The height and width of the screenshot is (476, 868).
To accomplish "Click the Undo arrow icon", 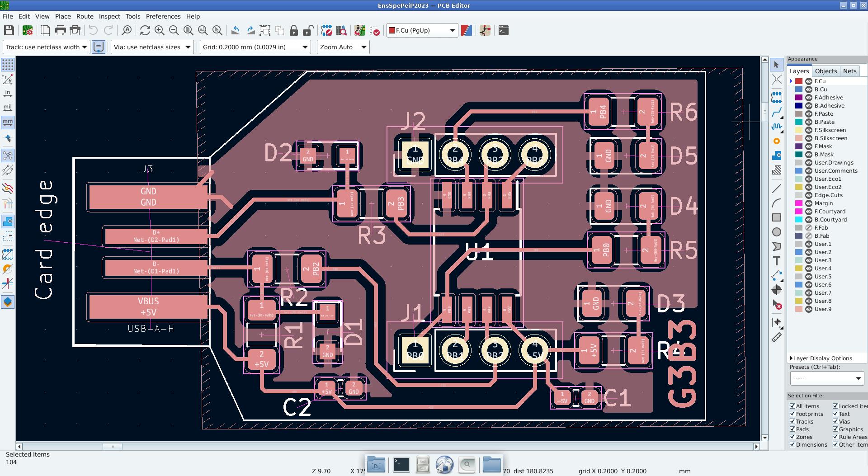I will coord(93,30).
